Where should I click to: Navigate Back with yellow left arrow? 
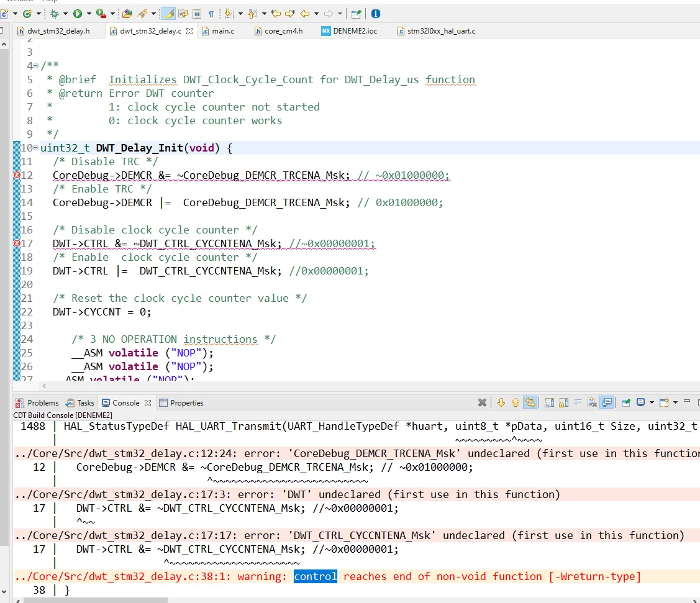305,14
